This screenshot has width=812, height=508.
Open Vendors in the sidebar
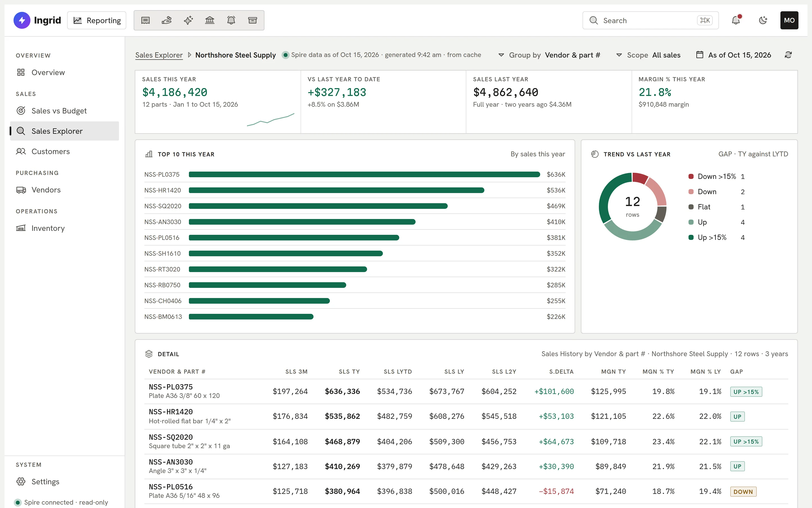pos(65,190)
